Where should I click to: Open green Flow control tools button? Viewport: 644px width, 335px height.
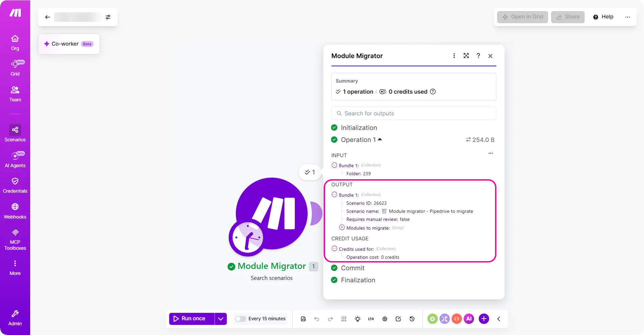click(432, 319)
